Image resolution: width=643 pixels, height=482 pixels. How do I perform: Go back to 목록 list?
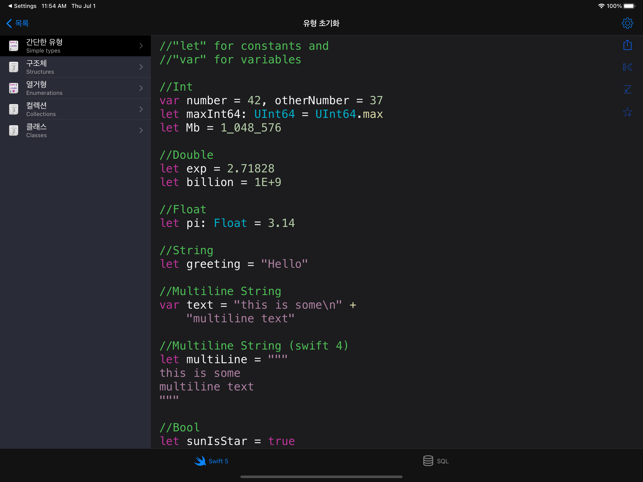pos(18,23)
